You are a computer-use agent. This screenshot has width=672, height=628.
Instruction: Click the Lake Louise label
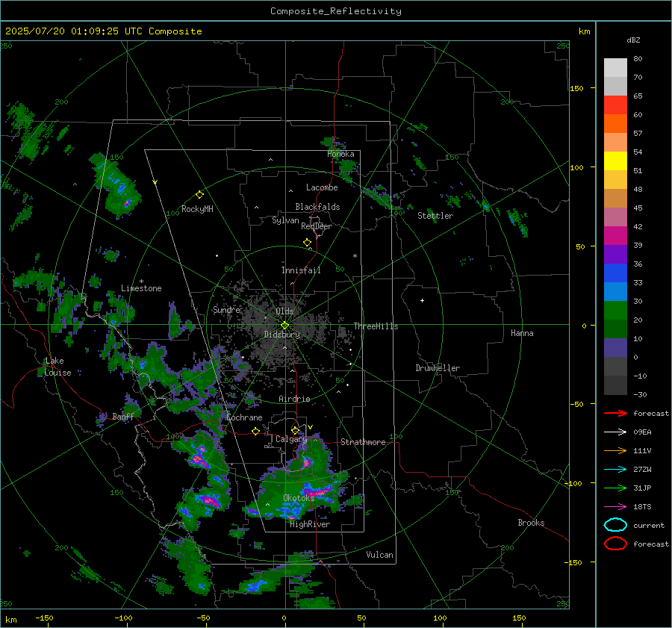click(x=57, y=367)
